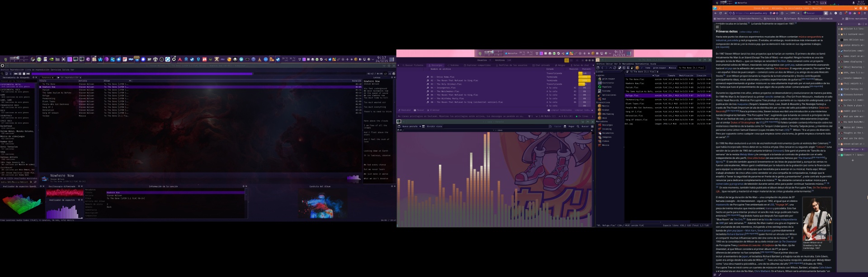Pause playback in Audacious

(19, 73)
